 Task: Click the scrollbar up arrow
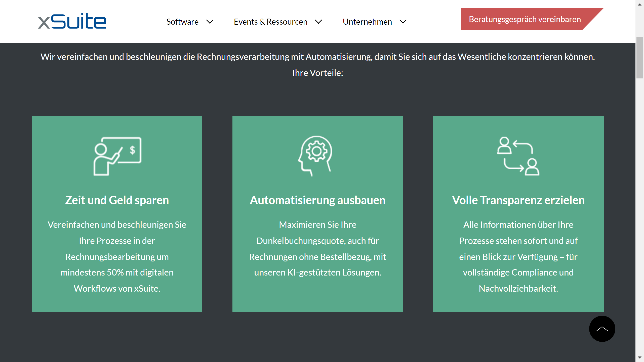(639, 4)
